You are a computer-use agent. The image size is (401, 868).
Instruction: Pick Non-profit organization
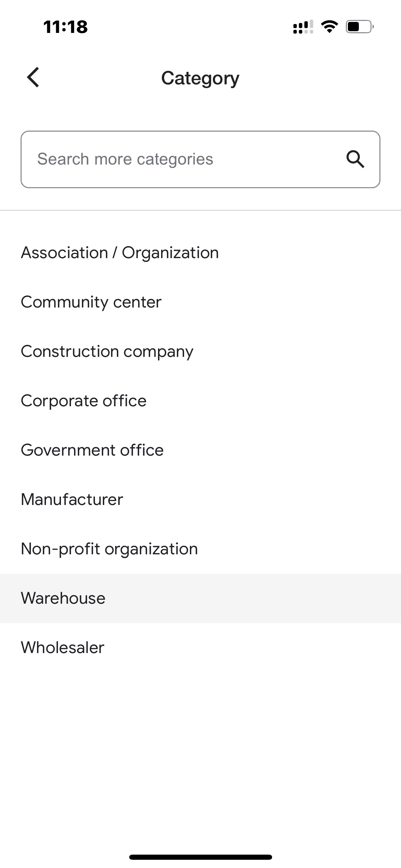coord(109,548)
